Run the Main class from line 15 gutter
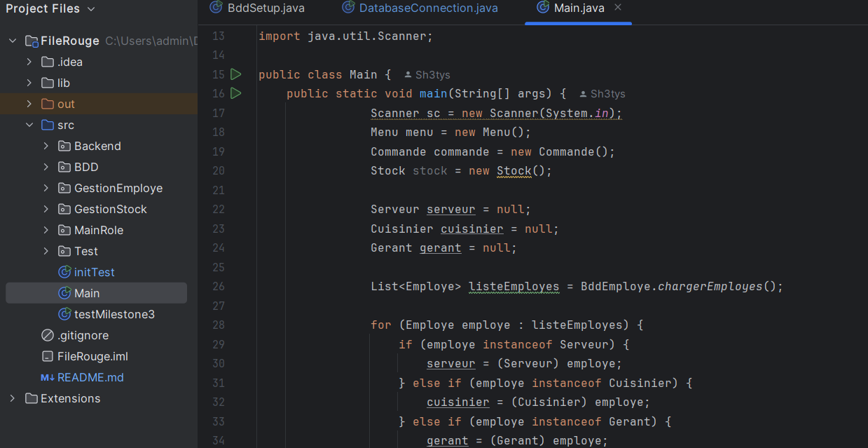 click(x=236, y=74)
